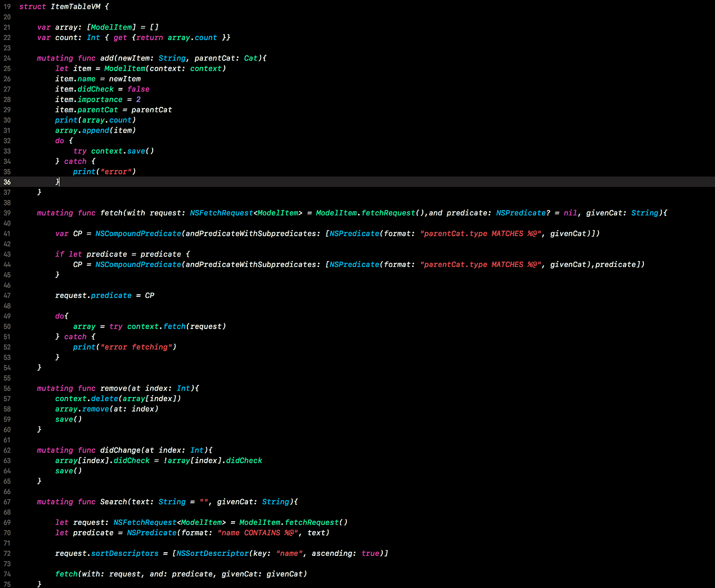Click 'context.fetch(request)' call
Viewport: 715px width, 588px height.
point(176,327)
